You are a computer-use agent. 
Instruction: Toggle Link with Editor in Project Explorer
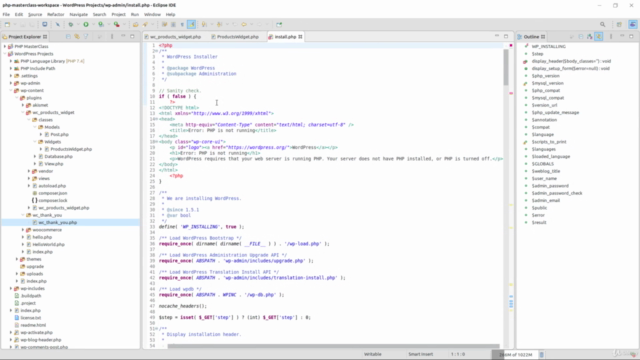[77, 37]
